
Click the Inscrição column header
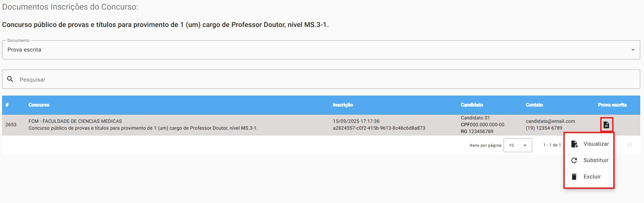click(343, 105)
